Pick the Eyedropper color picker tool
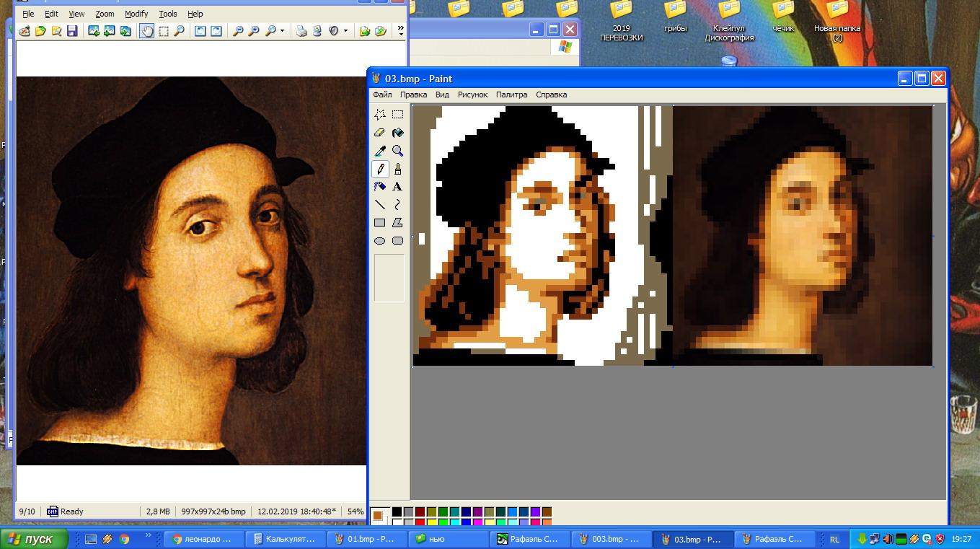The width and height of the screenshot is (980, 549). click(380, 151)
